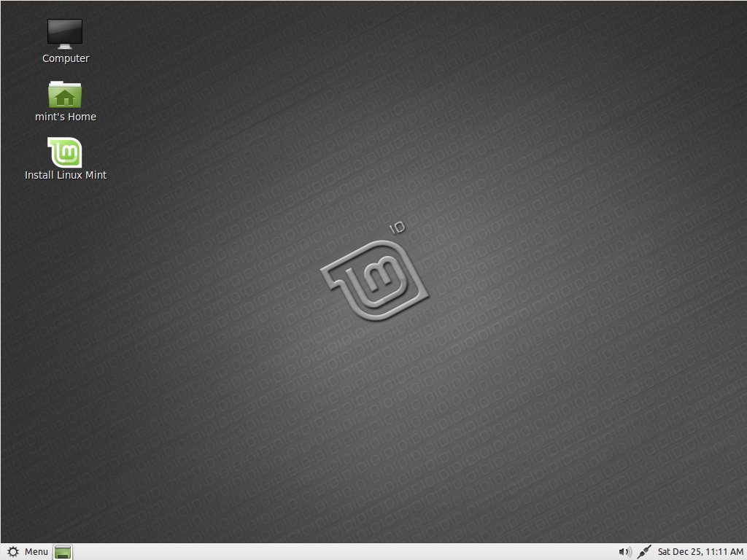Click the "Install Linux Mint" label text
747x560 pixels.
pos(66,175)
